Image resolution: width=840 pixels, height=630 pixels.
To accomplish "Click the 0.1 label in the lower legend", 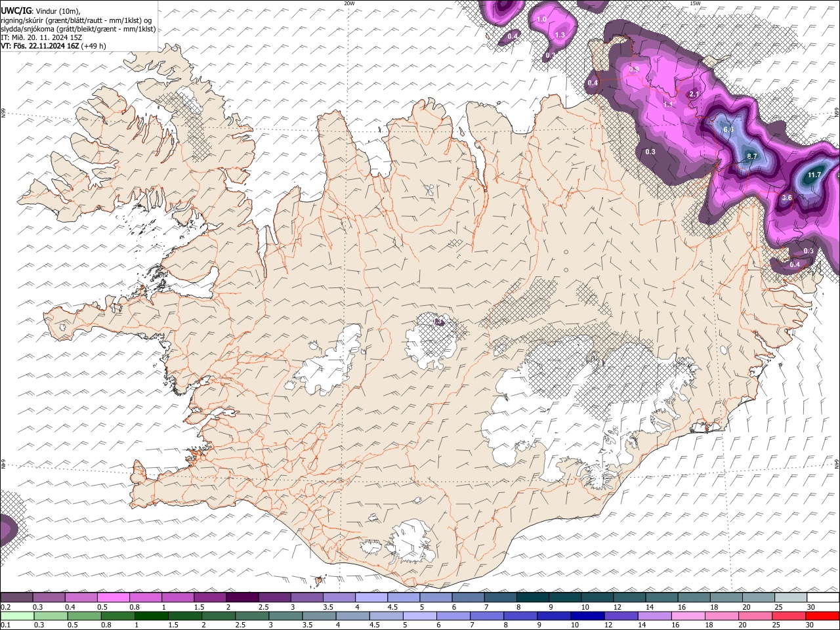I will [x=5, y=625].
